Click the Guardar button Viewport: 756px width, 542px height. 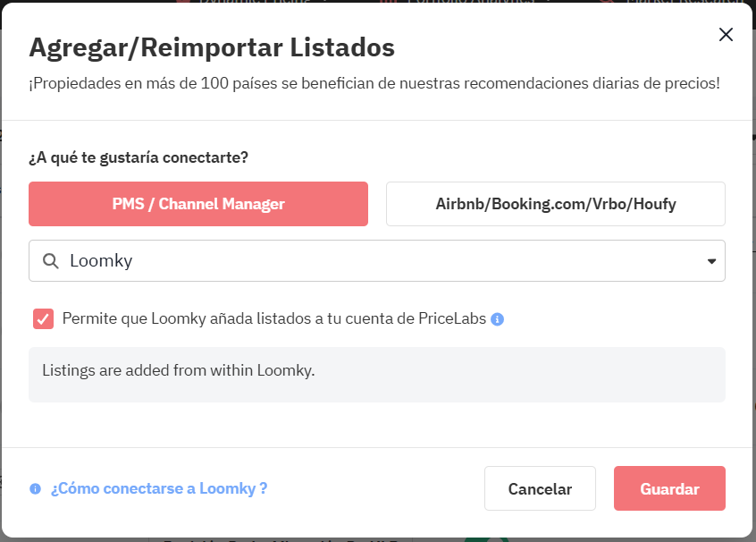[669, 488]
